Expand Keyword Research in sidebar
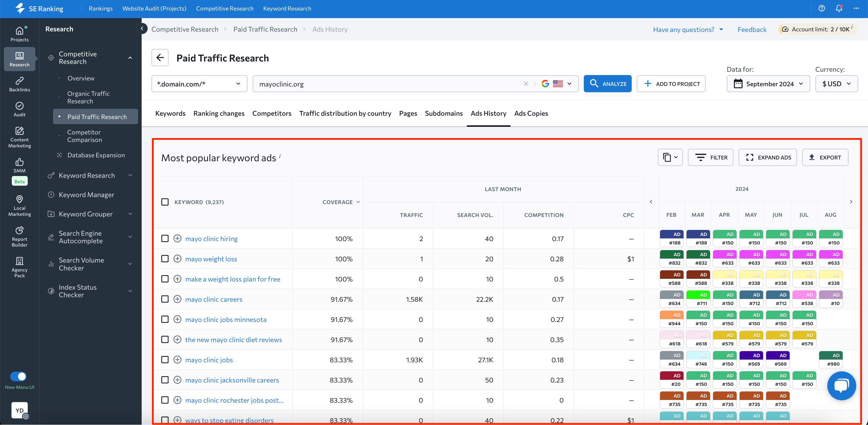 [130, 175]
